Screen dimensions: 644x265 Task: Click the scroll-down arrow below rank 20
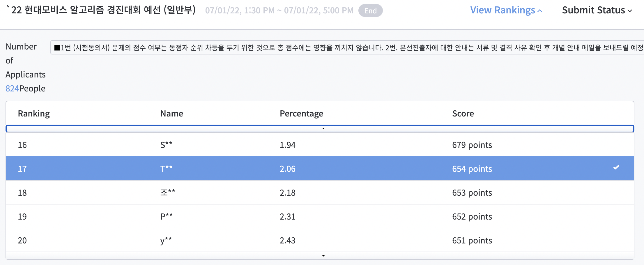[323, 256]
